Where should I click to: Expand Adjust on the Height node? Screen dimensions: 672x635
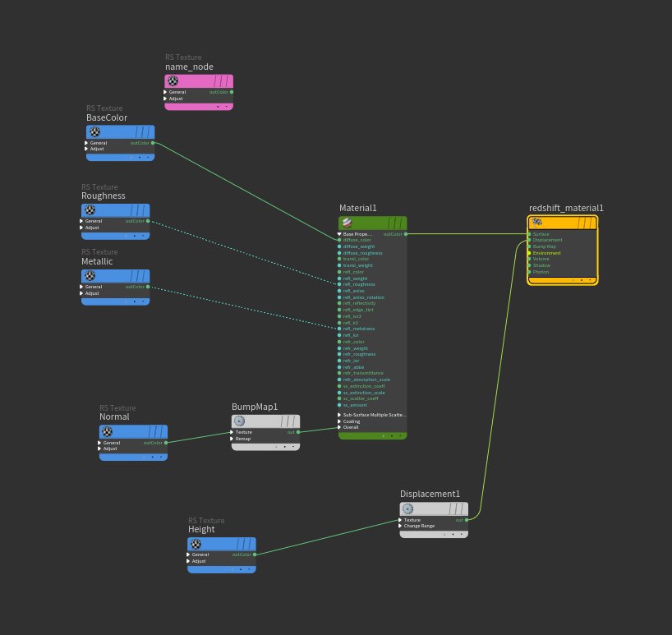(188, 561)
